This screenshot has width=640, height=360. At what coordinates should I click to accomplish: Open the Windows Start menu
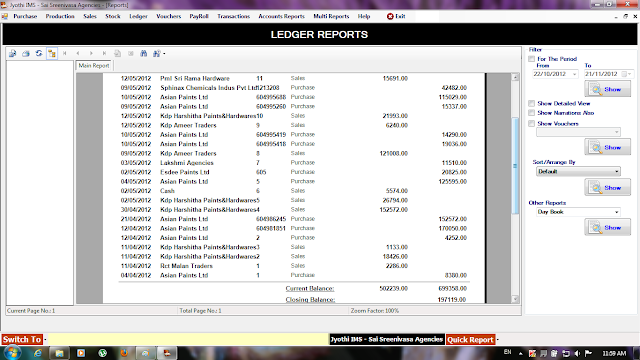coord(12,353)
